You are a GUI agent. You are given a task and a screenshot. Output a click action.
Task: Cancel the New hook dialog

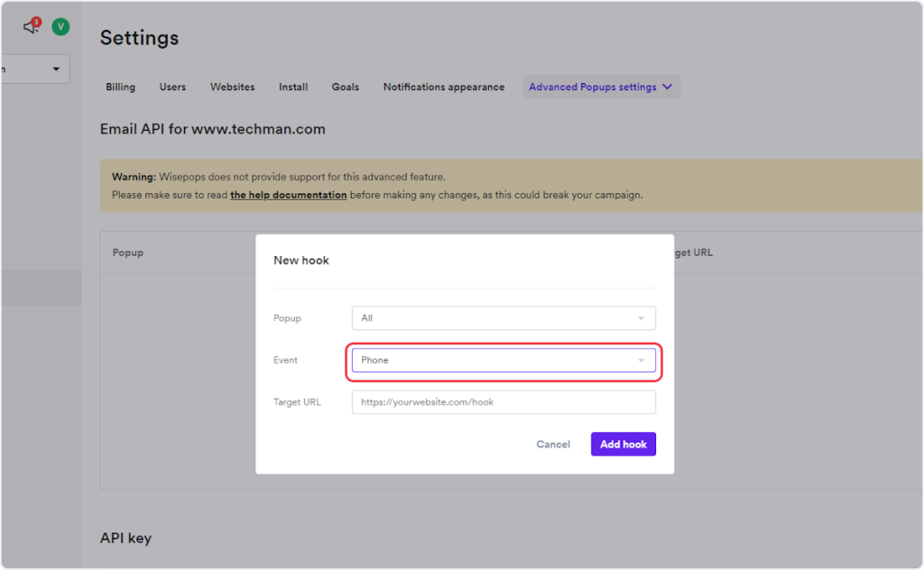pyautogui.click(x=553, y=445)
